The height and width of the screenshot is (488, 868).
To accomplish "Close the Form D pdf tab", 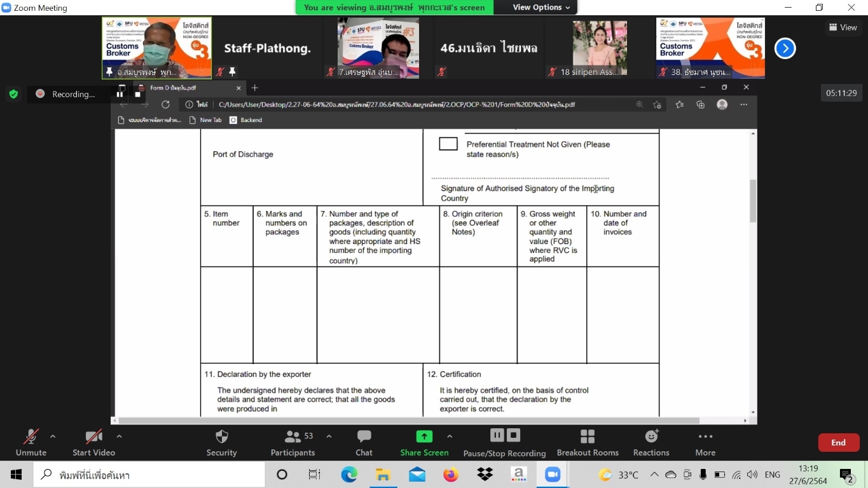I will [239, 88].
